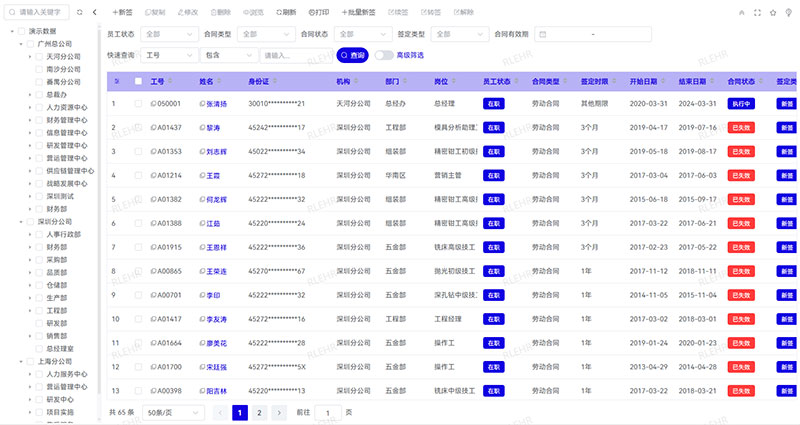Click the star favorite icon at top right

pos(773,13)
